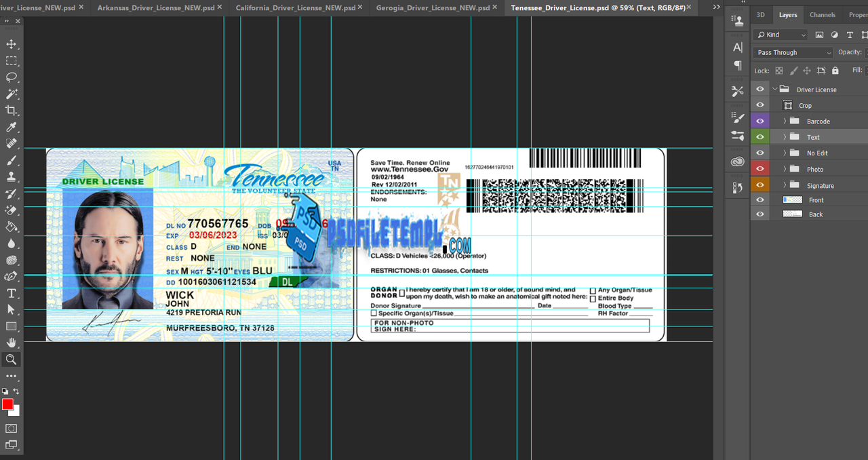Swap foreground and background colors
The height and width of the screenshot is (460, 868).
click(16, 391)
